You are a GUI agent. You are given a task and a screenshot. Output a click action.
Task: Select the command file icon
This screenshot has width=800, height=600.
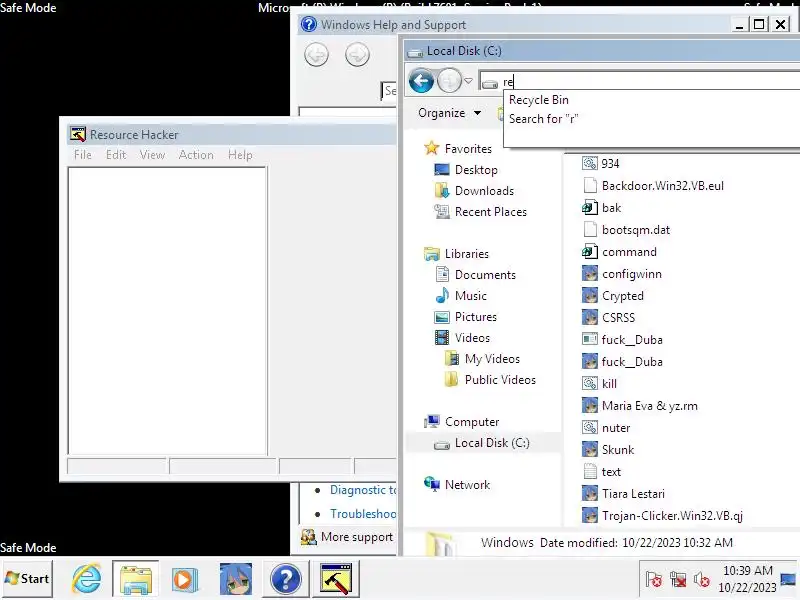[590, 252]
